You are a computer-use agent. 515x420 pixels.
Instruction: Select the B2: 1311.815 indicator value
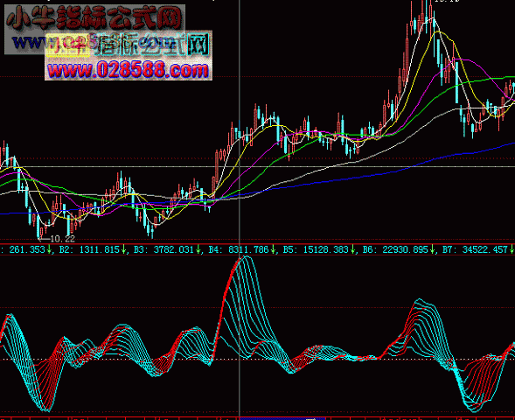tap(89, 249)
